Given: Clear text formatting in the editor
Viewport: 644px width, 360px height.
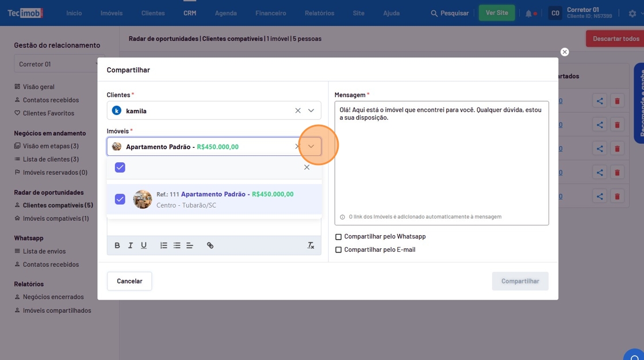Looking at the screenshot, I should 310,246.
